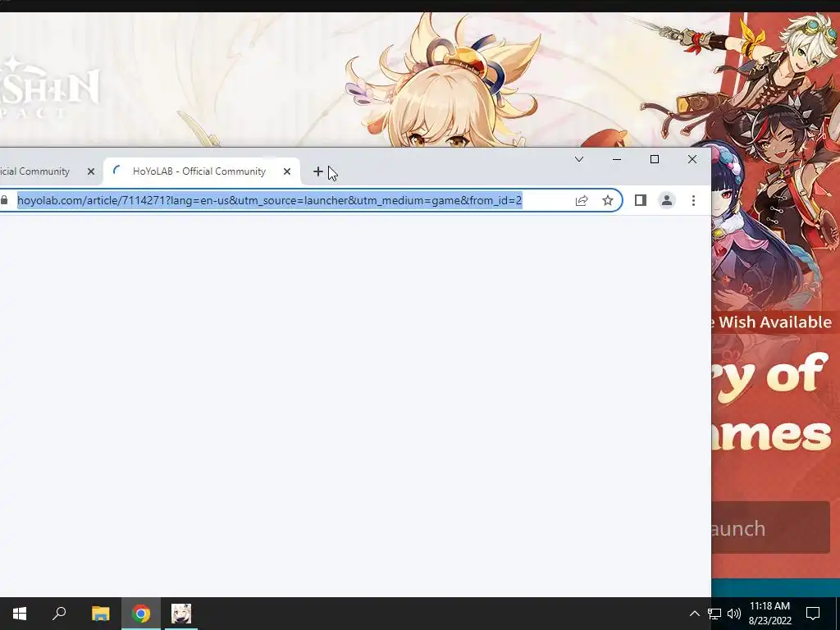Open the Windows notification center
Screen dimensions: 840x630
(813, 614)
